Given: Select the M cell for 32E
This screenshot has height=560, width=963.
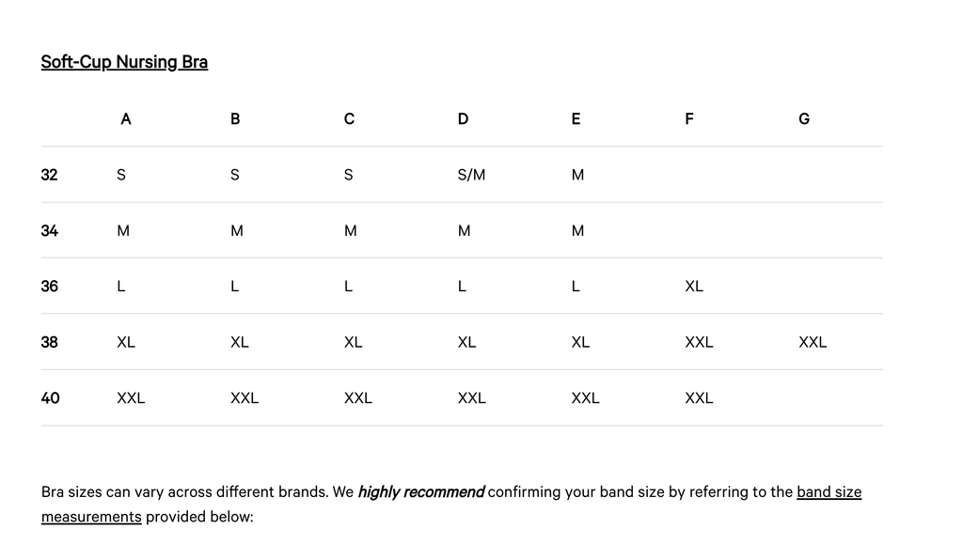Looking at the screenshot, I should pyautogui.click(x=577, y=175).
